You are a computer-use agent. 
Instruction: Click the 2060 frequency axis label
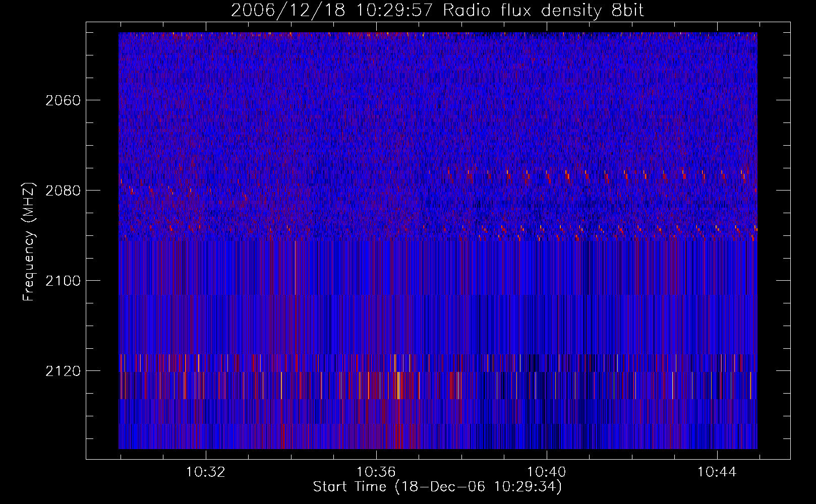pos(63,100)
